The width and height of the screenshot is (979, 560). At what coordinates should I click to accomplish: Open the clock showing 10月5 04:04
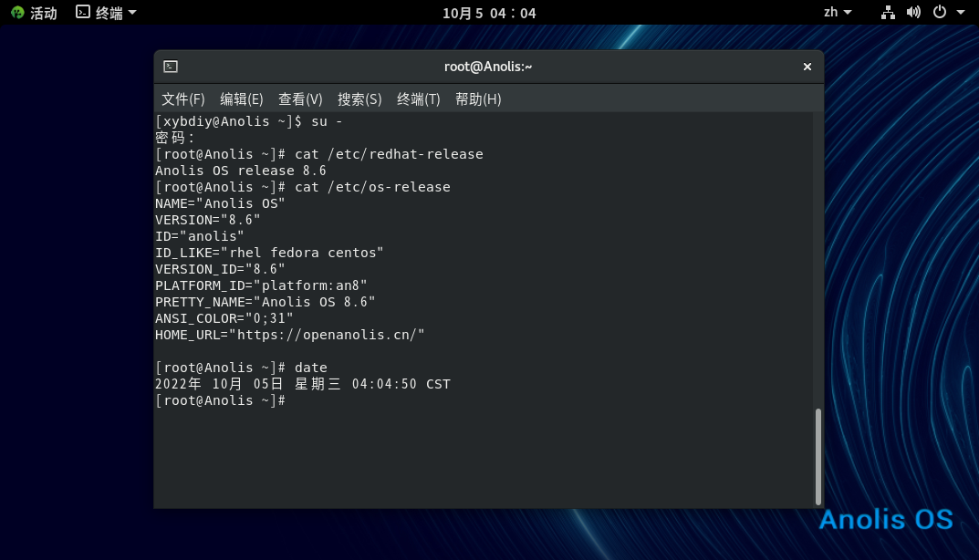489,13
